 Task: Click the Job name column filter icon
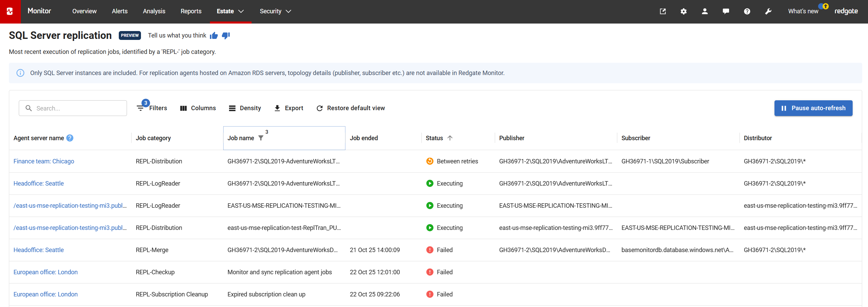[x=261, y=138]
